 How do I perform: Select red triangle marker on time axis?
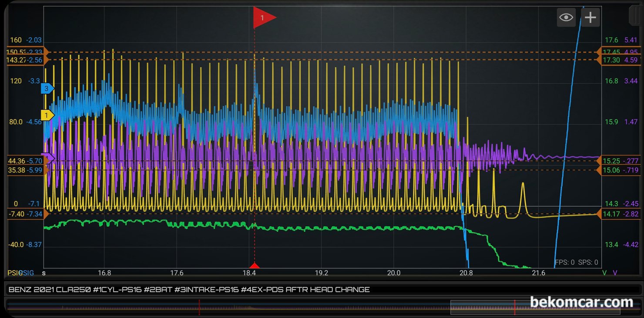[x=255, y=265]
